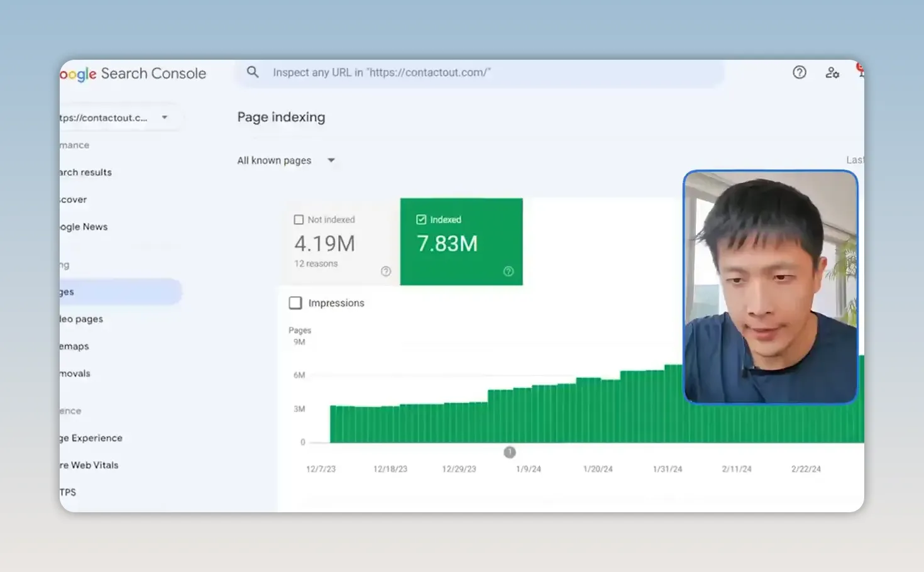Screen dimensions: 924x572
Task: Open the help question mark icon
Action: tap(799, 72)
